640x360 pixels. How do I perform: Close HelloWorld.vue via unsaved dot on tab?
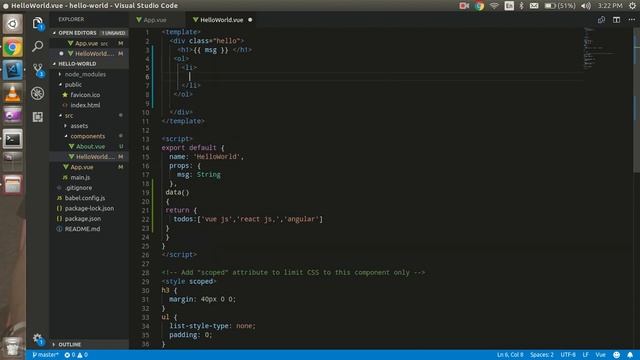[250, 20]
